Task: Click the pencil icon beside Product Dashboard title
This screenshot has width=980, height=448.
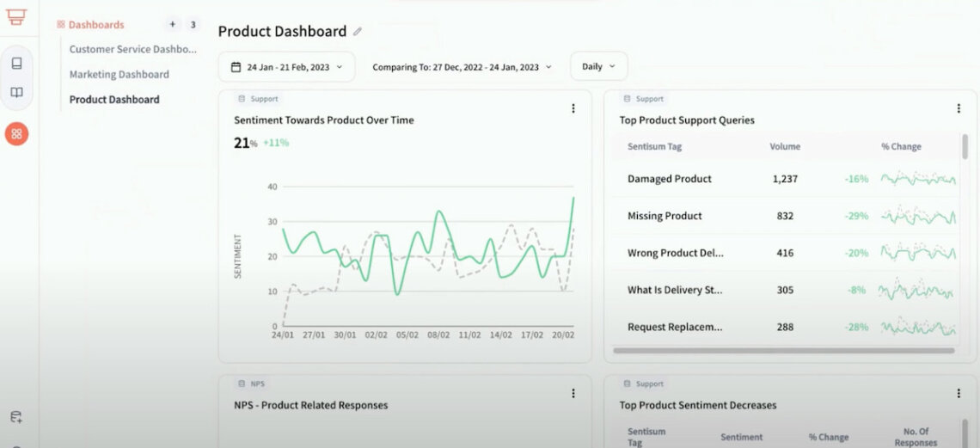Action: [x=358, y=31]
